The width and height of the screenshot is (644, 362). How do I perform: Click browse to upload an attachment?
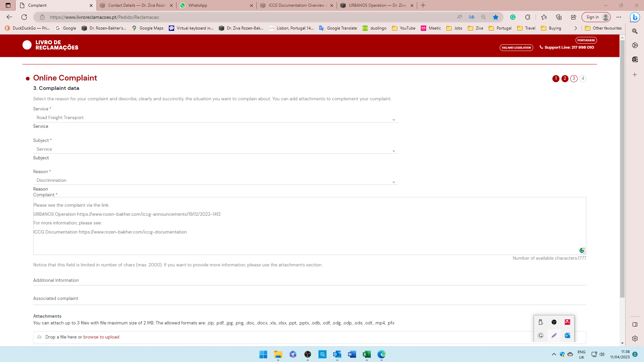point(101,337)
